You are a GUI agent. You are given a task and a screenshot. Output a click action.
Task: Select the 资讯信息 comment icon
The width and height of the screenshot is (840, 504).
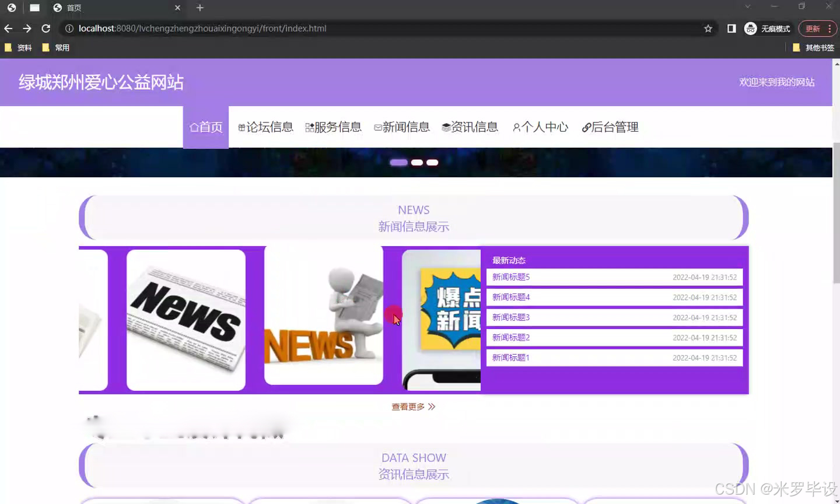(x=446, y=126)
